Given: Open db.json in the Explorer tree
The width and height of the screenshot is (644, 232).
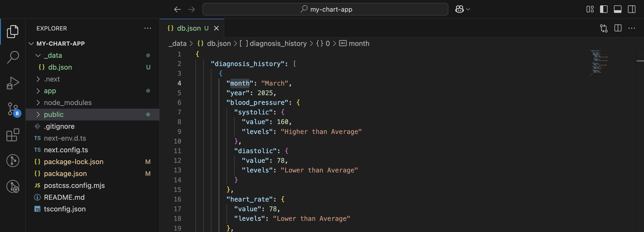Looking at the screenshot, I should (93, 67).
